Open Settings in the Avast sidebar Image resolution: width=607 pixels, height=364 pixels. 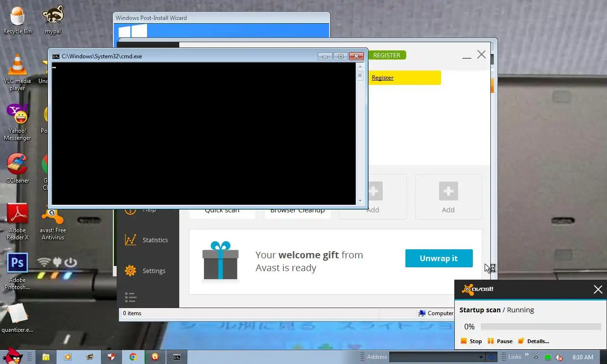click(x=145, y=271)
